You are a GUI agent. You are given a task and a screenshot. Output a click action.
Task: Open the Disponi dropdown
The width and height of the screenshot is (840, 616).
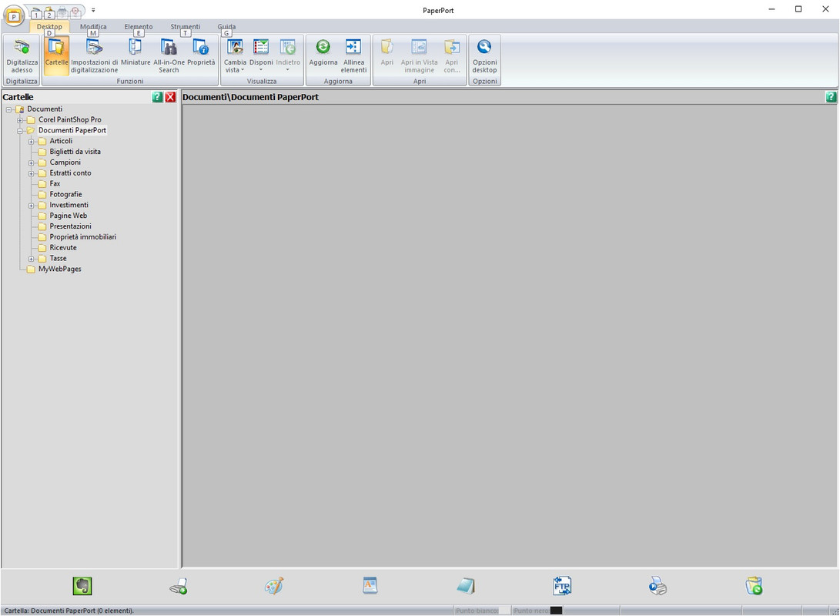point(261,55)
